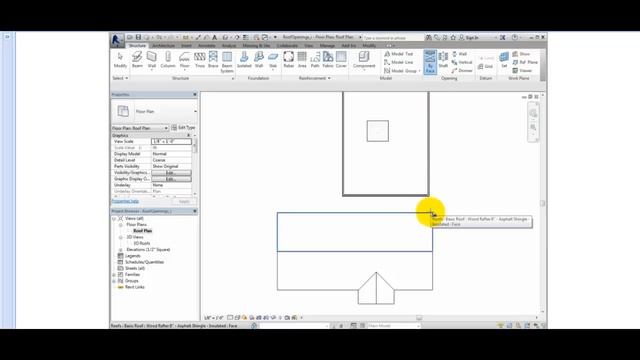Image resolution: width=640 pixels, height=360 pixels.
Task: Select Roof Plan in Project Browser
Action: pyautogui.click(x=142, y=231)
